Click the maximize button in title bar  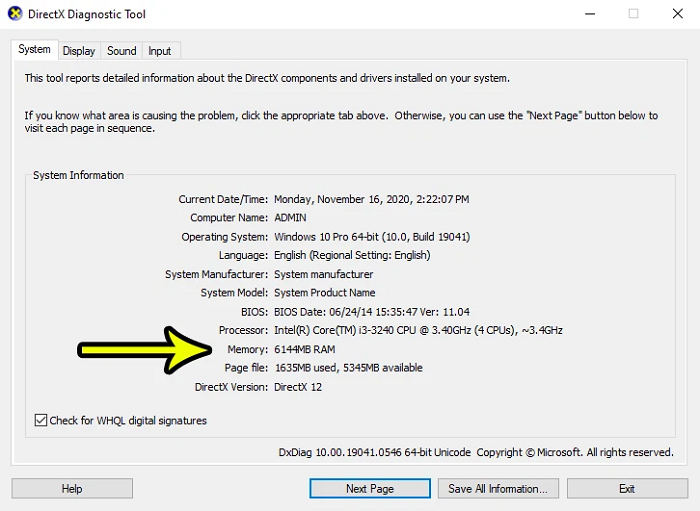click(x=633, y=14)
